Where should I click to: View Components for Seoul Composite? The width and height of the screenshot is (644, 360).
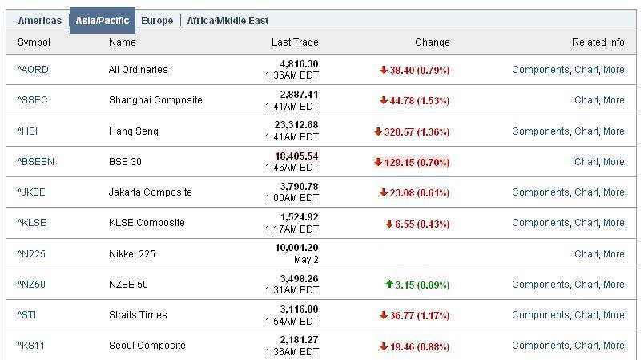tap(541, 346)
